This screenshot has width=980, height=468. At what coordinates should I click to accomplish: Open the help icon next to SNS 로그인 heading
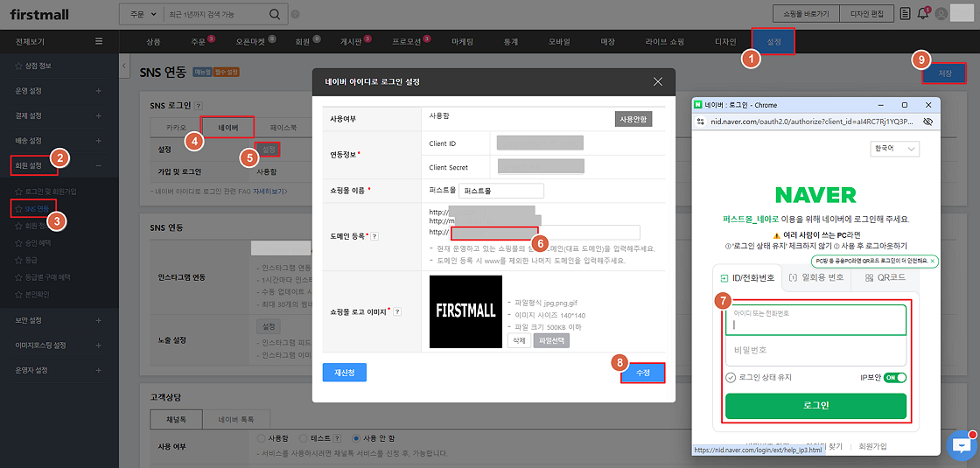click(x=199, y=106)
